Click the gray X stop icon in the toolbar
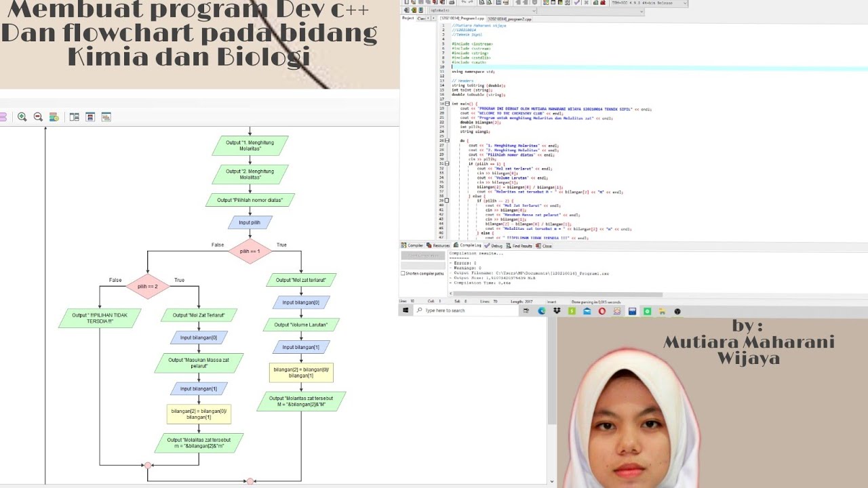Screen dimensions: 868x488 [x=587, y=3]
